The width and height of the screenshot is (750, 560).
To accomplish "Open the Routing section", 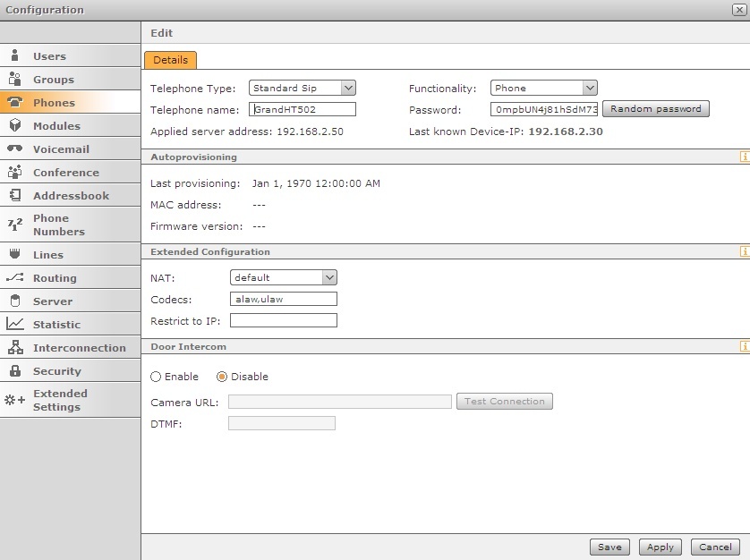I will pyautogui.click(x=71, y=278).
